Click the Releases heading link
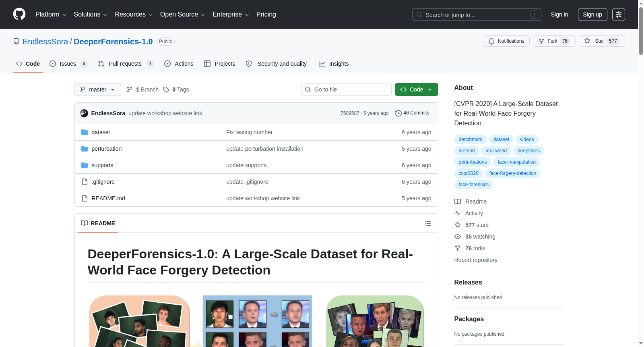The width and height of the screenshot is (644, 347). [468, 283]
